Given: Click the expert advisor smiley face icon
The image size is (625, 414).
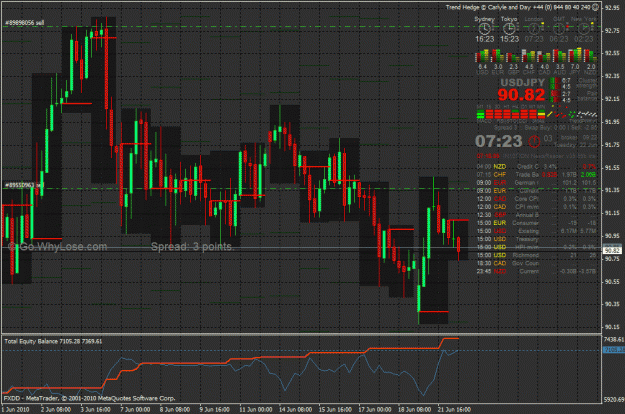Looking at the screenshot, I should point(595,7).
